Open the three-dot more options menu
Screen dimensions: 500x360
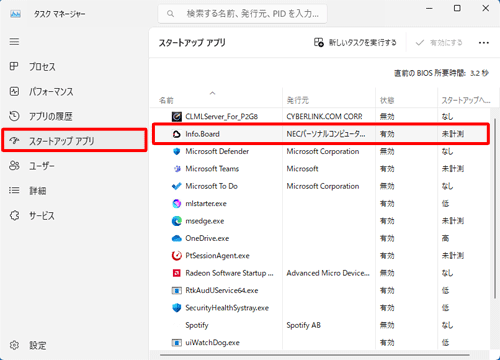(x=484, y=43)
